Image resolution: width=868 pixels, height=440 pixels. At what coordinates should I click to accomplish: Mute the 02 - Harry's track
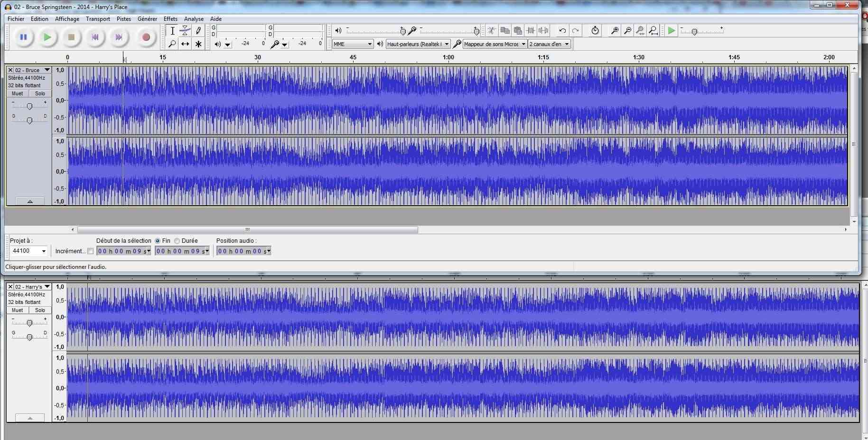[18, 310]
